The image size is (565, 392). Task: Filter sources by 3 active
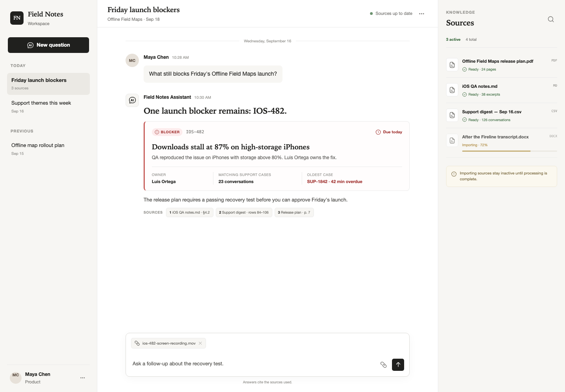tap(453, 40)
